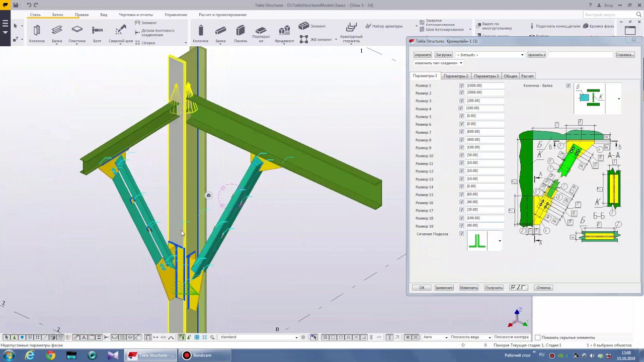Activate the Болт (bolt) tool
The height and width of the screenshot is (362, 644).
97,34
